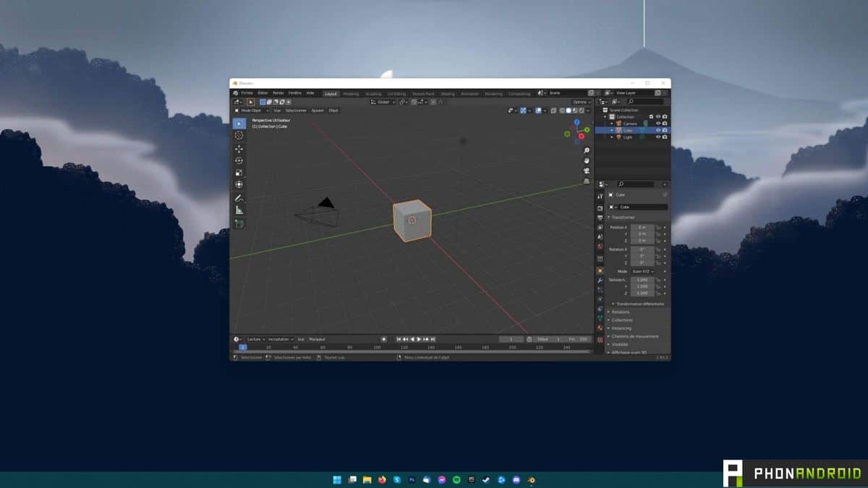Screen dimensions: 868x488
Task: Open the Object properties tab icon
Action: [x=600, y=270]
